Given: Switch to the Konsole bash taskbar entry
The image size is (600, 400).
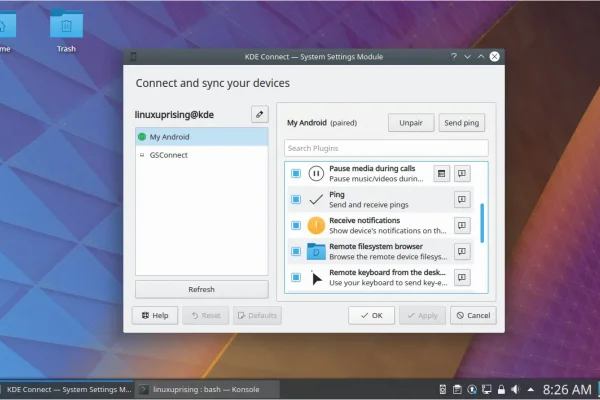Looking at the screenshot, I should [x=206, y=390].
